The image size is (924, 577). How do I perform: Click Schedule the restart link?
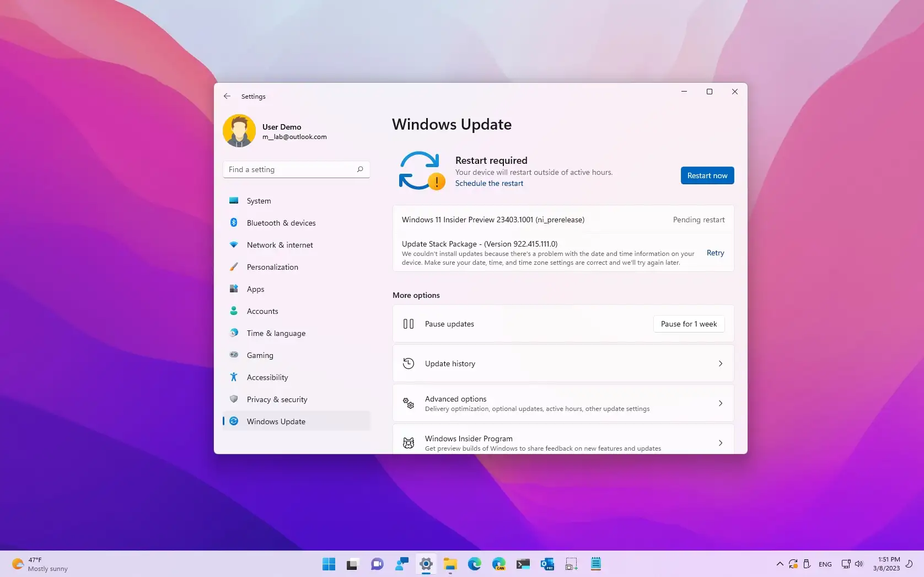489,183
